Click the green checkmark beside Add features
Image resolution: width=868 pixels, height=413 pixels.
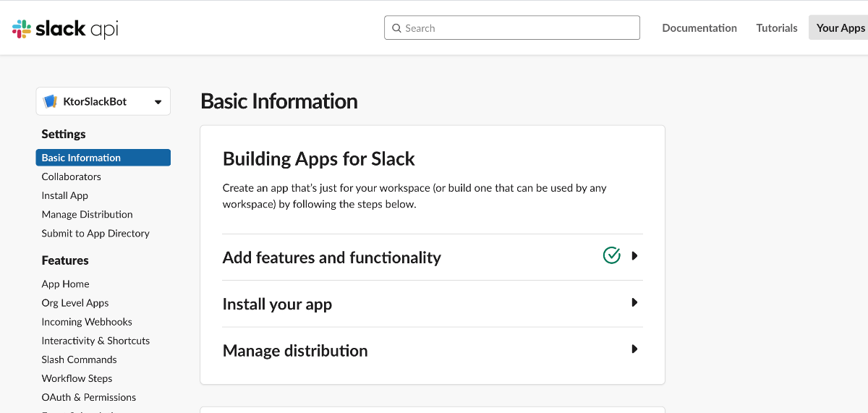click(612, 255)
